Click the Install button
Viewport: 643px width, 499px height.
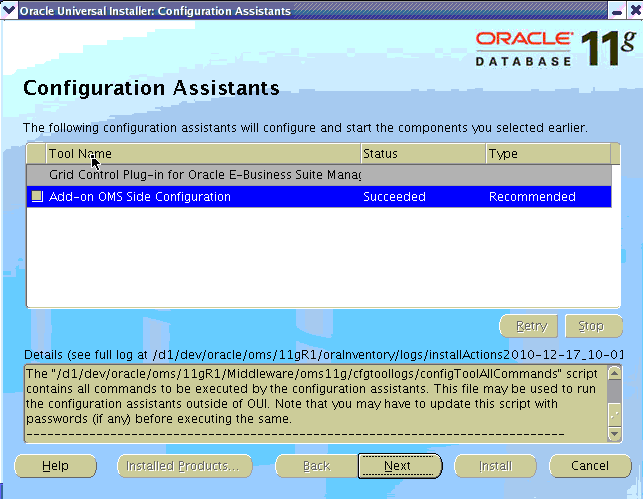pos(495,466)
